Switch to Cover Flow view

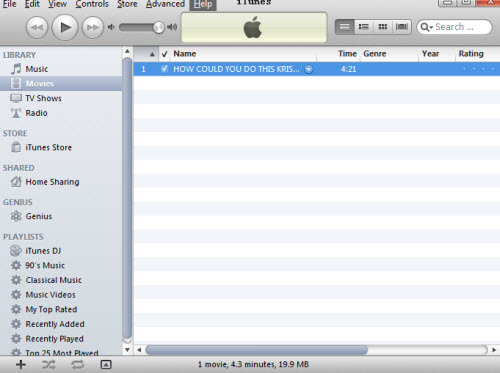click(402, 27)
